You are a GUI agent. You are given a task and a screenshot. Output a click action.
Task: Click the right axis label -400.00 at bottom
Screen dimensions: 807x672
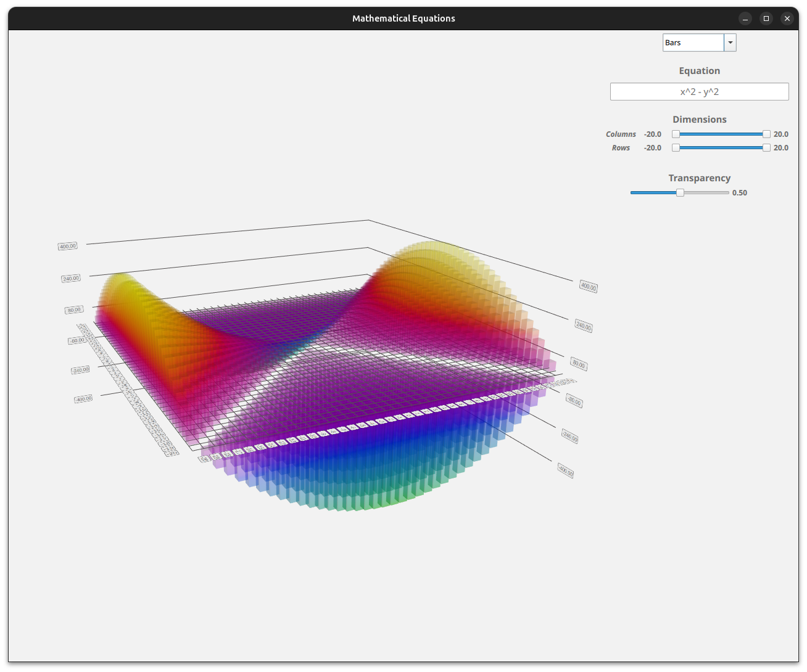pyautogui.click(x=566, y=472)
